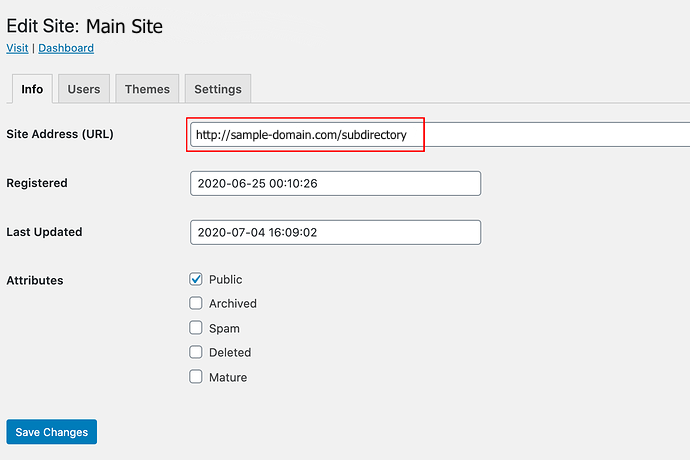Image resolution: width=690 pixels, height=460 pixels.
Task: Toggle the Mature attribute checkbox
Action: 196,377
